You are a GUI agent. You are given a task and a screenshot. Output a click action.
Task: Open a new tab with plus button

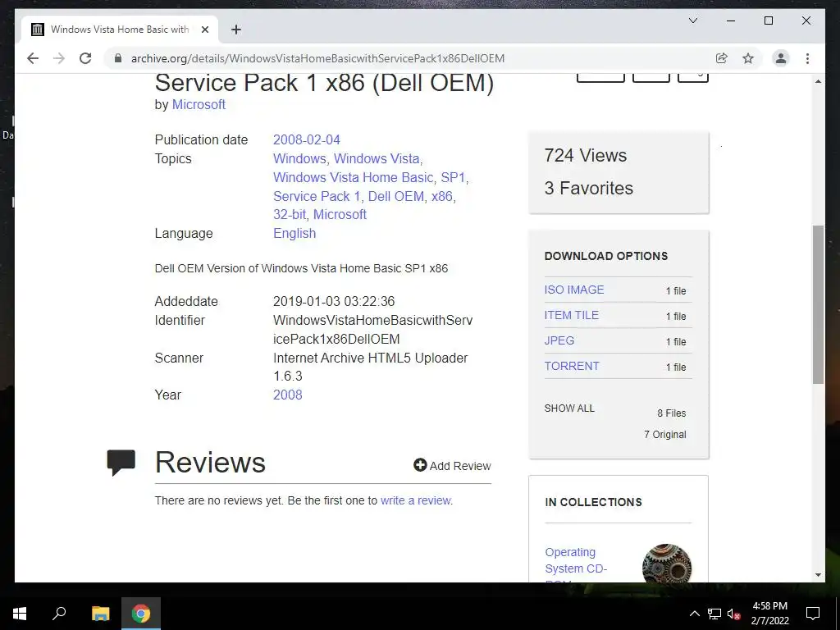pos(235,30)
